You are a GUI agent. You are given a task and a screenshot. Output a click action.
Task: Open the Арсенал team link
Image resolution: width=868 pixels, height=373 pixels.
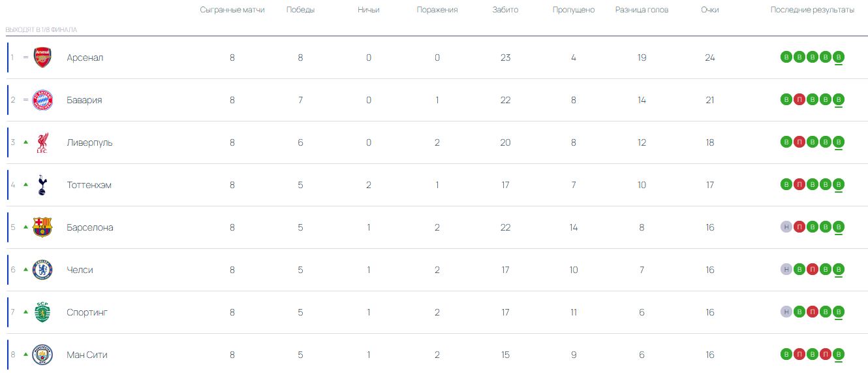85,57
